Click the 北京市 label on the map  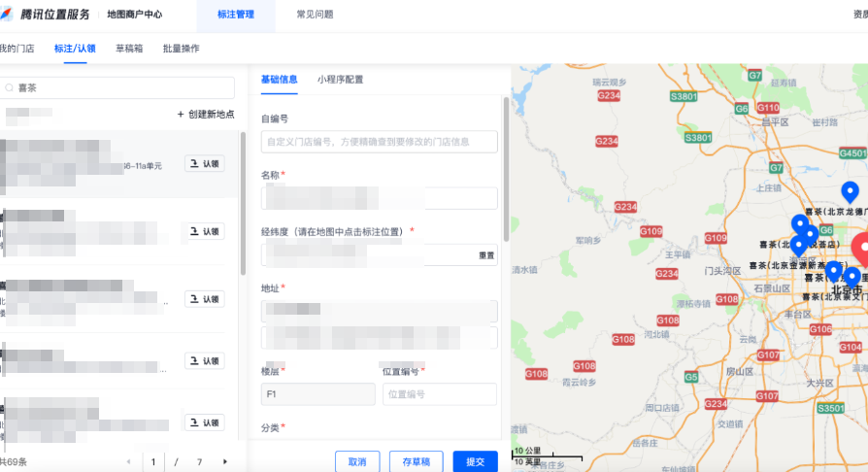(x=847, y=290)
